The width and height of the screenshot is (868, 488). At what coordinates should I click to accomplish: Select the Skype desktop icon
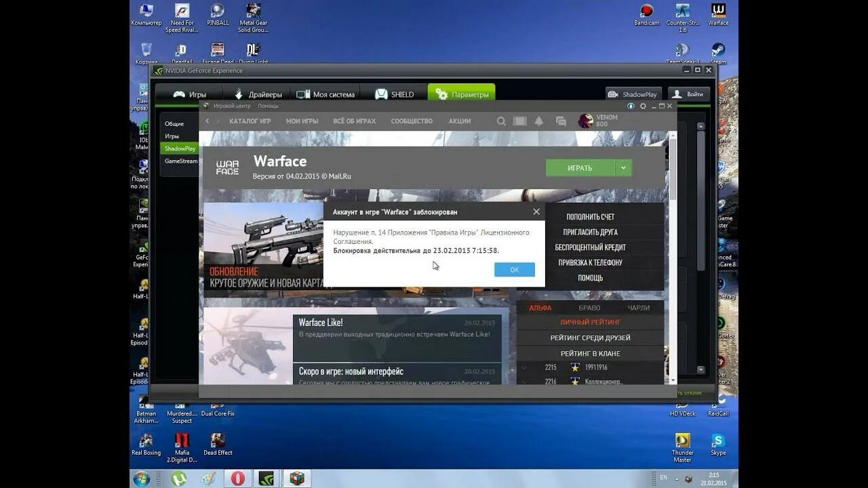pyautogui.click(x=718, y=445)
